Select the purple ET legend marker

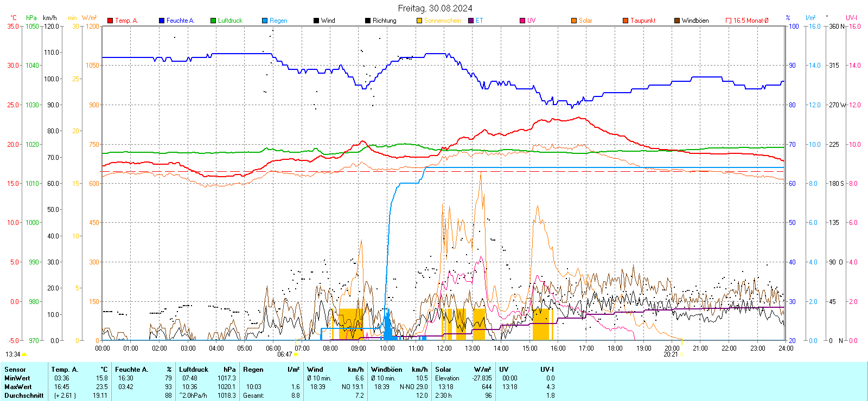point(471,21)
